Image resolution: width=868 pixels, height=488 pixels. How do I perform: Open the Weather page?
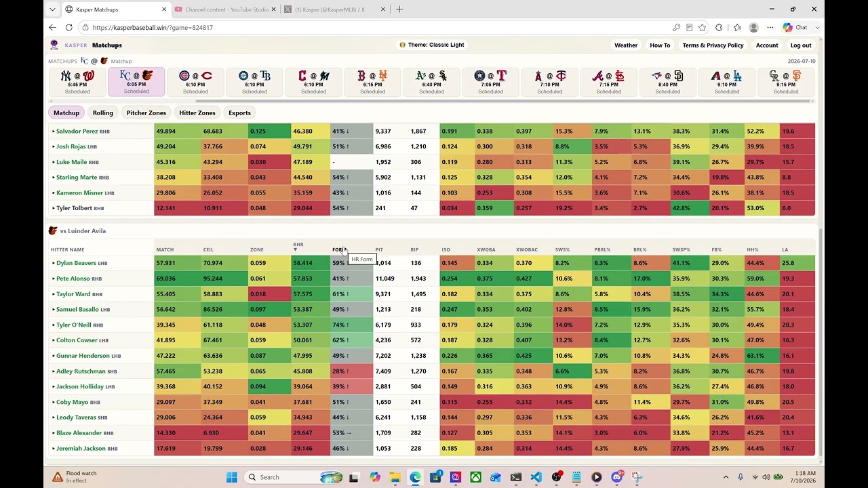pyautogui.click(x=626, y=45)
